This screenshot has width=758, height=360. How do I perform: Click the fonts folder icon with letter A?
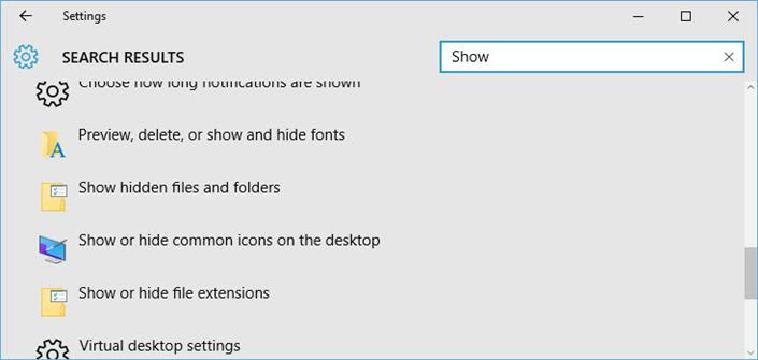[x=53, y=145]
